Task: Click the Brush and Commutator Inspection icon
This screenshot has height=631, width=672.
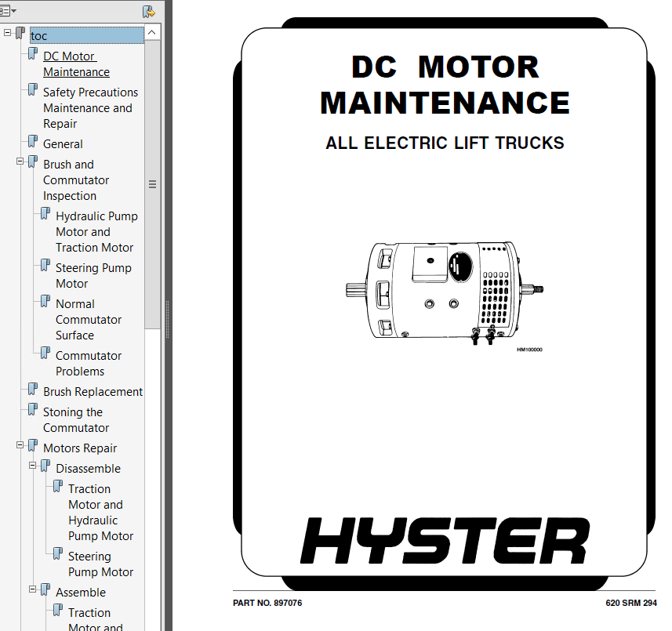Action: coord(33,162)
